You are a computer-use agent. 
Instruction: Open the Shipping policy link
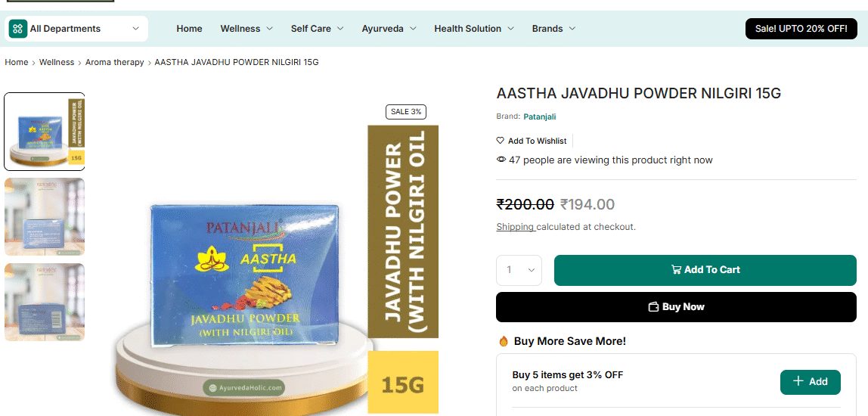pyautogui.click(x=516, y=227)
